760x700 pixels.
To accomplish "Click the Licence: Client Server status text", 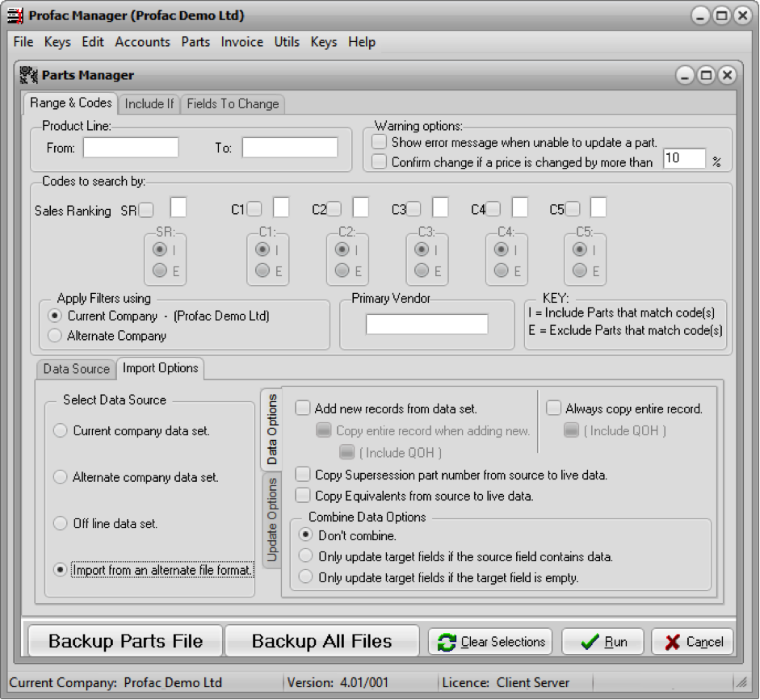I will (x=506, y=683).
